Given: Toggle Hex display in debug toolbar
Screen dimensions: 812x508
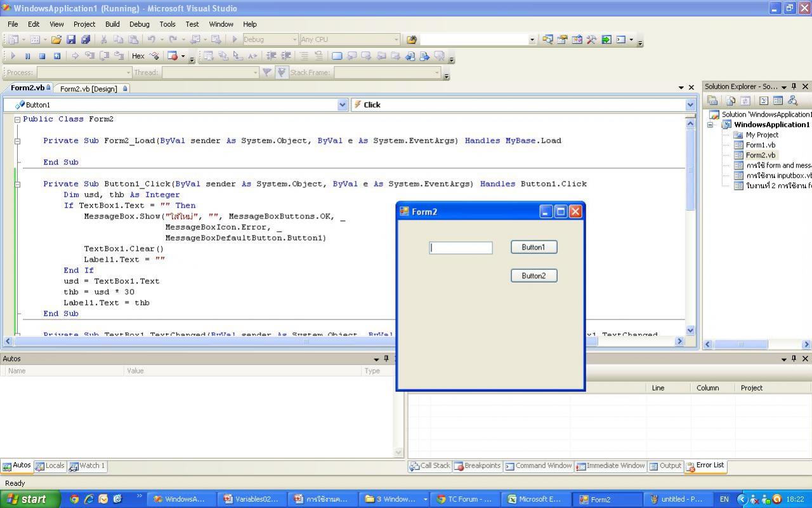Looking at the screenshot, I should [x=138, y=56].
